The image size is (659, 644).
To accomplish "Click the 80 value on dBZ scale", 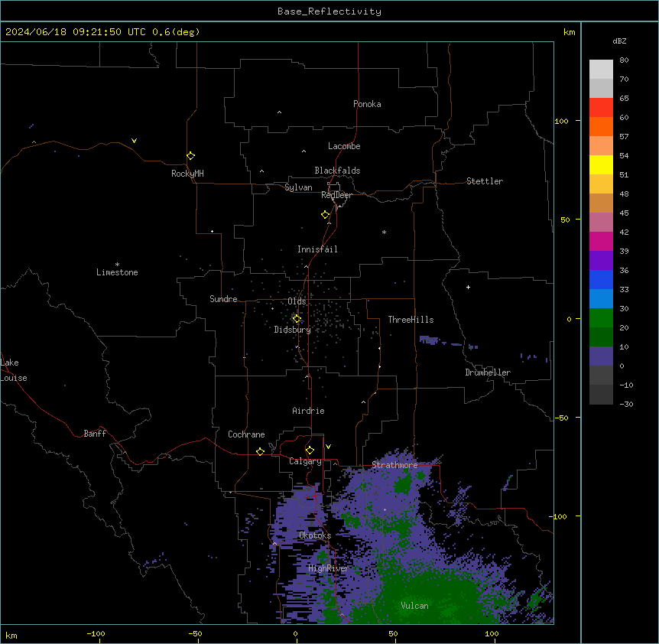I will tap(624, 60).
